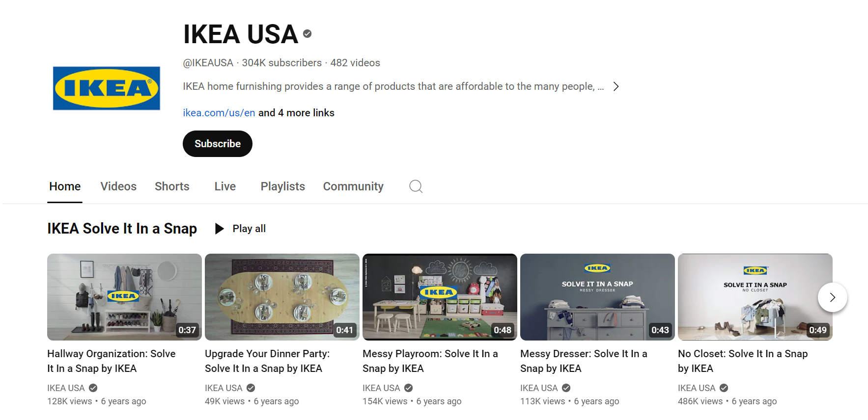Viewport: 868px width, 420px height.
Task: Click the verified badge under Messy Playroom video
Action: coord(408,388)
